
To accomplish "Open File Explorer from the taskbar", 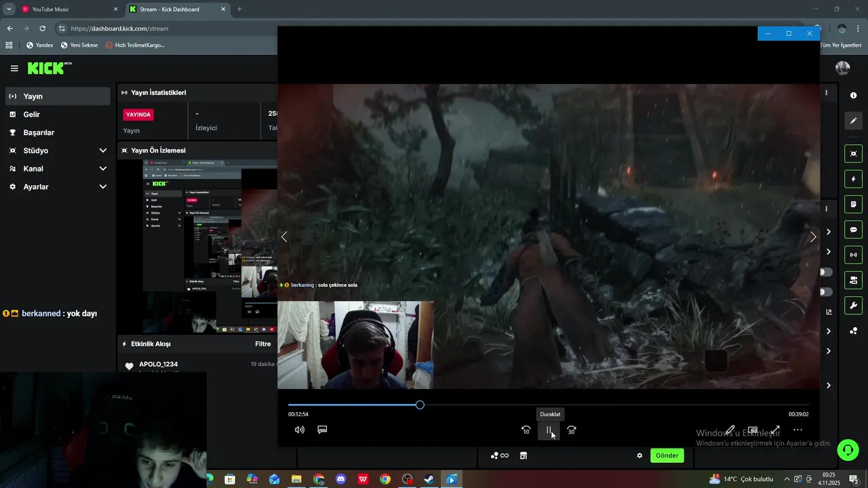I will 296,479.
